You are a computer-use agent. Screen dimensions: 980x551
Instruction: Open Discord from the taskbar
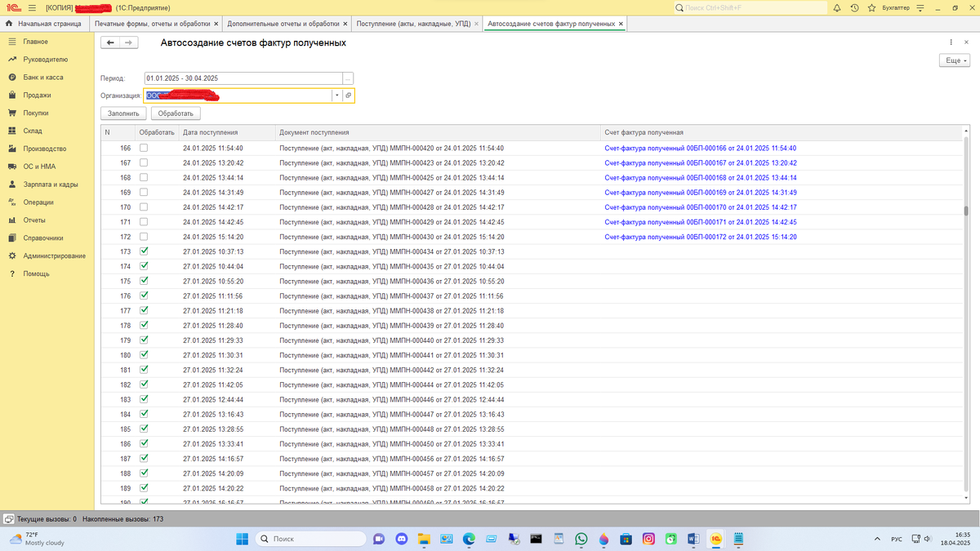pyautogui.click(x=401, y=539)
